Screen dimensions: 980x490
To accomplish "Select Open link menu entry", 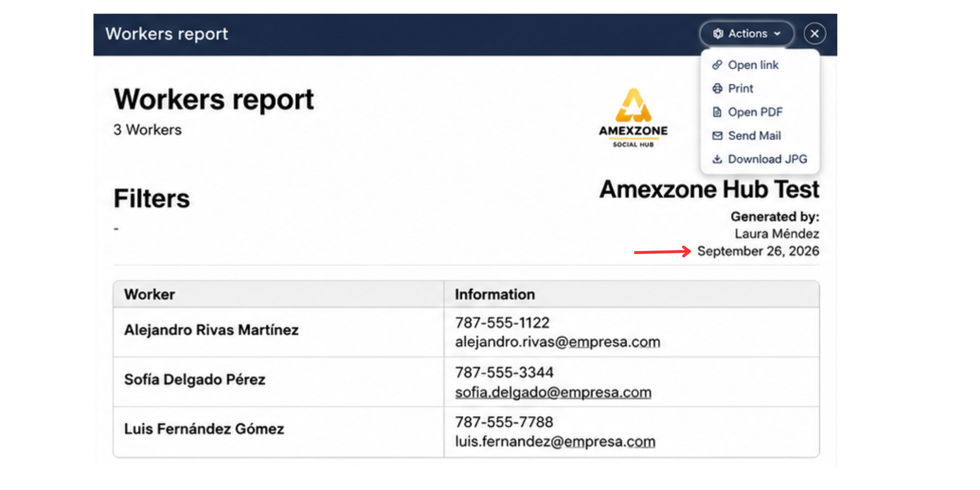I will (x=760, y=65).
